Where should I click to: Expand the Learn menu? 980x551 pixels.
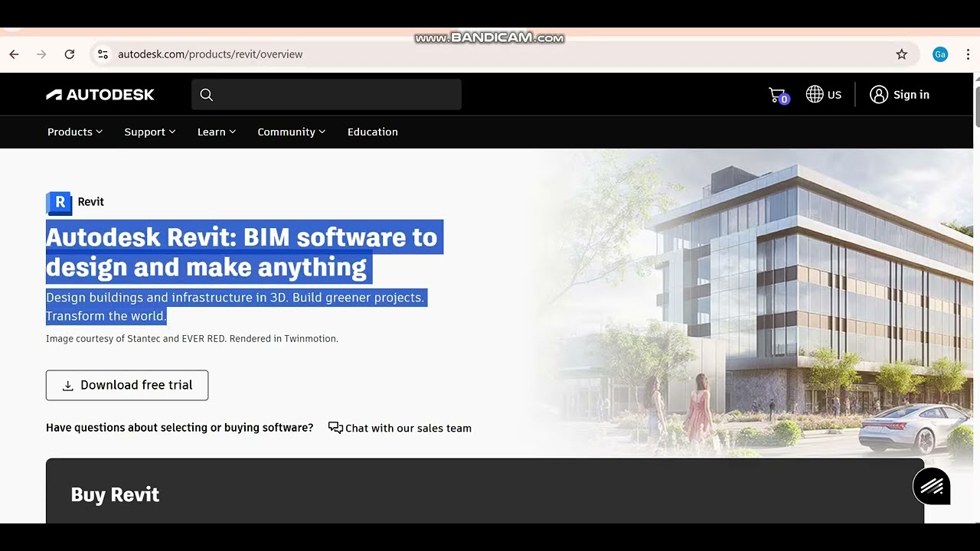217,132
